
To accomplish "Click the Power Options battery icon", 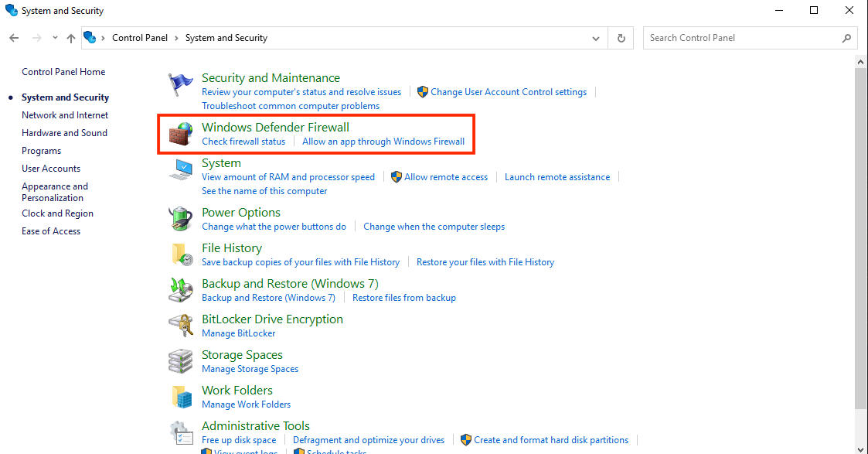I will click(180, 219).
